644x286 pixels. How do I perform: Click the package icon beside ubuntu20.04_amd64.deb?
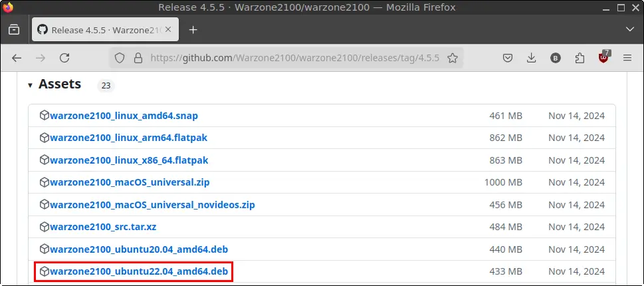coord(44,249)
